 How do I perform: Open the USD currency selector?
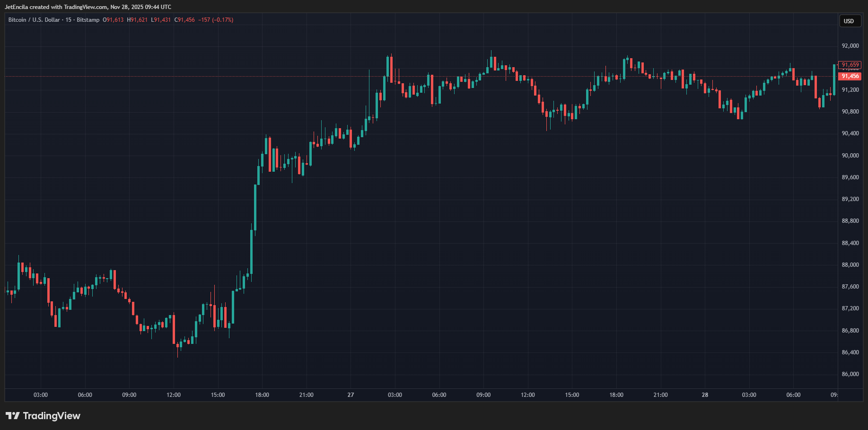[x=849, y=21]
